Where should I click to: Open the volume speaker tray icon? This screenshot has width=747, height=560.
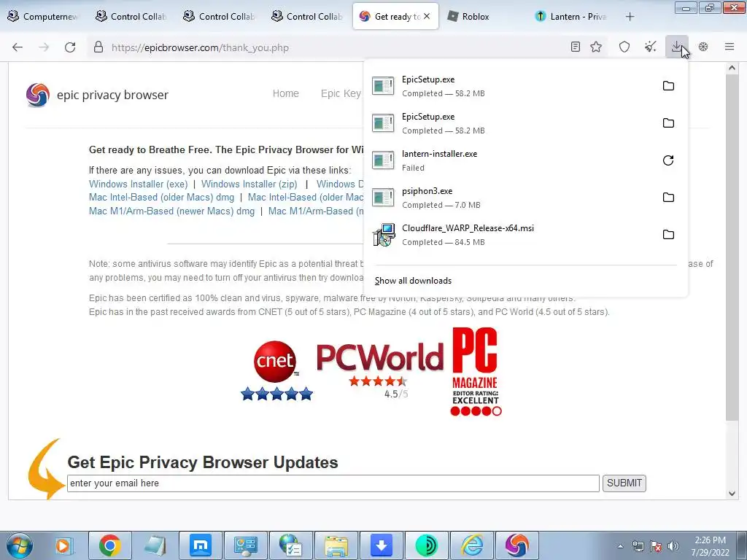(673, 546)
